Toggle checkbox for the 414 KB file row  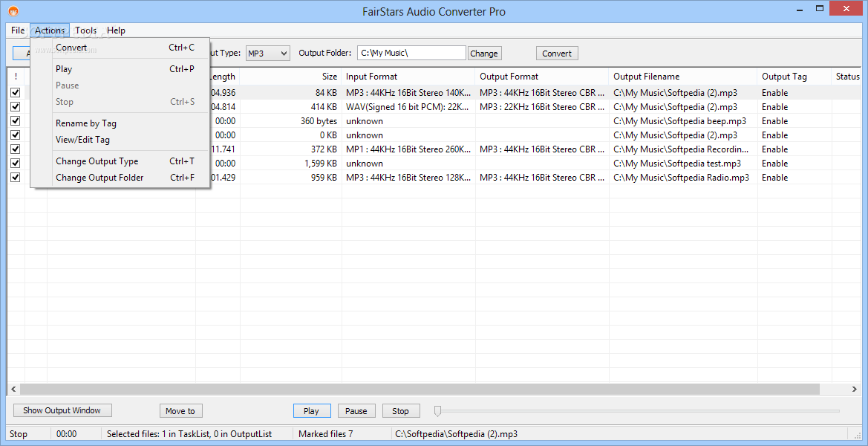16,106
